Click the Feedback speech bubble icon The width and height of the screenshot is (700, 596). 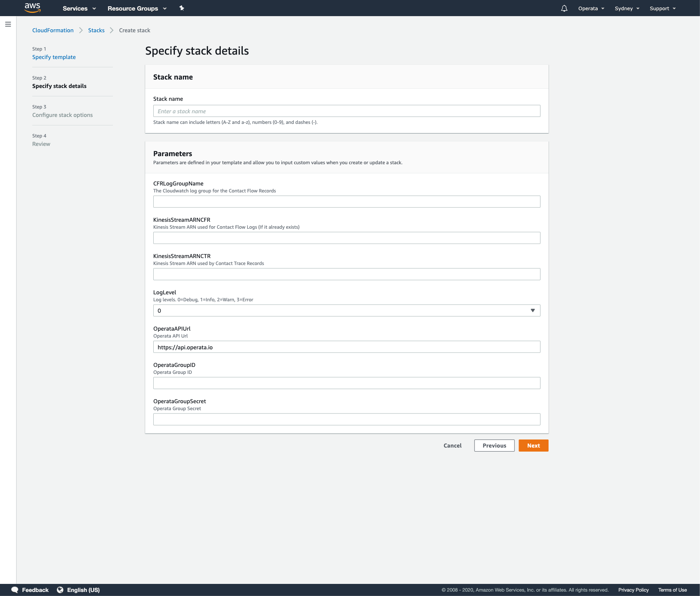point(15,590)
